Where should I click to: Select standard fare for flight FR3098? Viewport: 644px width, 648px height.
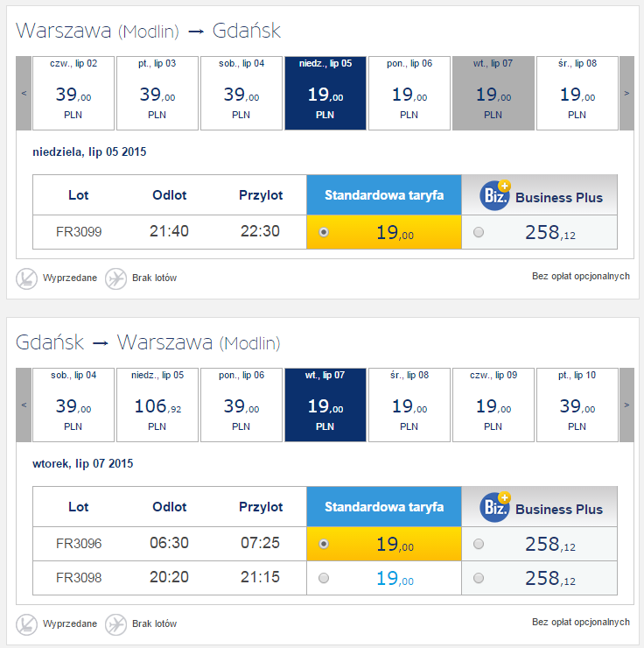tap(324, 578)
